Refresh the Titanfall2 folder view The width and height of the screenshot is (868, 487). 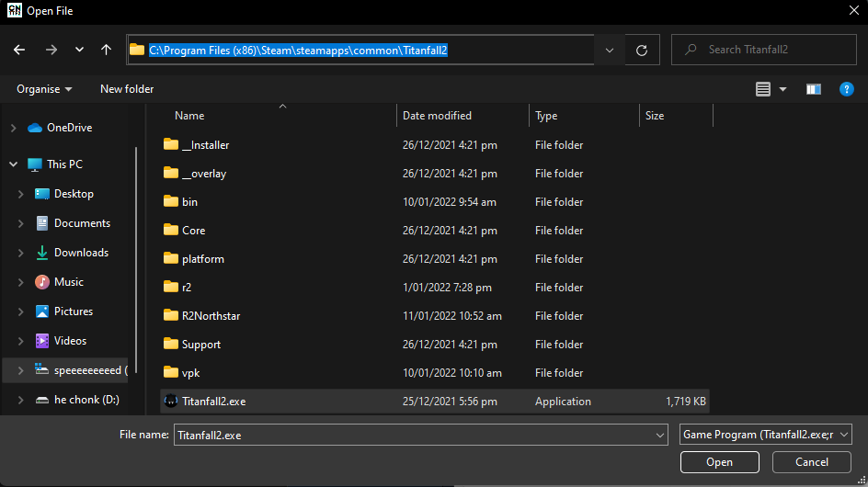(x=642, y=51)
